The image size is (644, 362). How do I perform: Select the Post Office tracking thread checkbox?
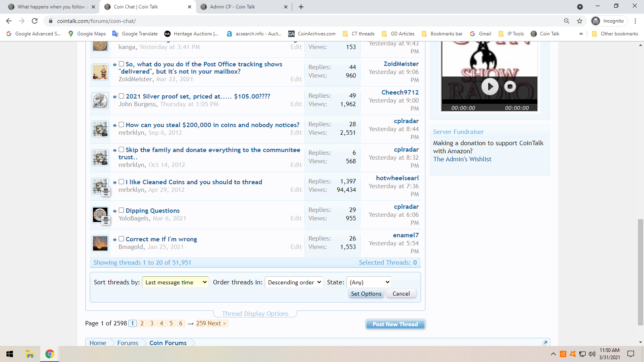121,64
